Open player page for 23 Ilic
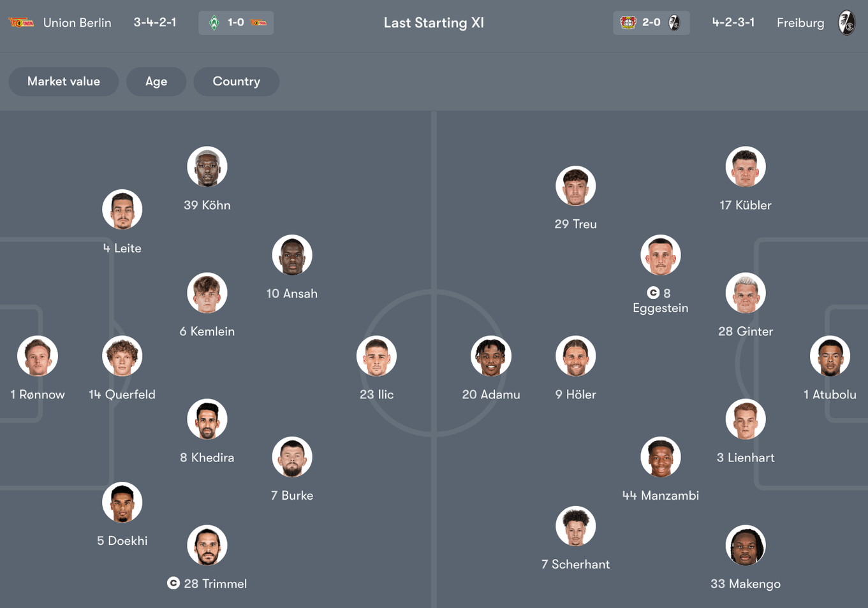This screenshot has height=608, width=868. tap(376, 356)
